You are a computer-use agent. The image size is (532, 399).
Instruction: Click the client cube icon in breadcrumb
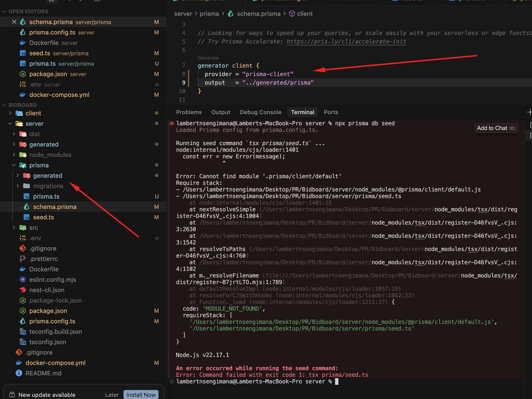292,14
